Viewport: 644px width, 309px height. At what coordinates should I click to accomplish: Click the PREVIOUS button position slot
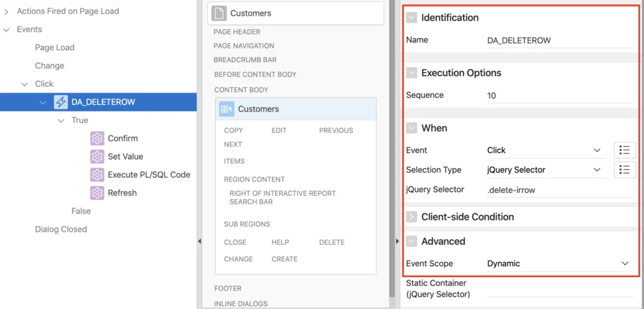[x=336, y=131]
